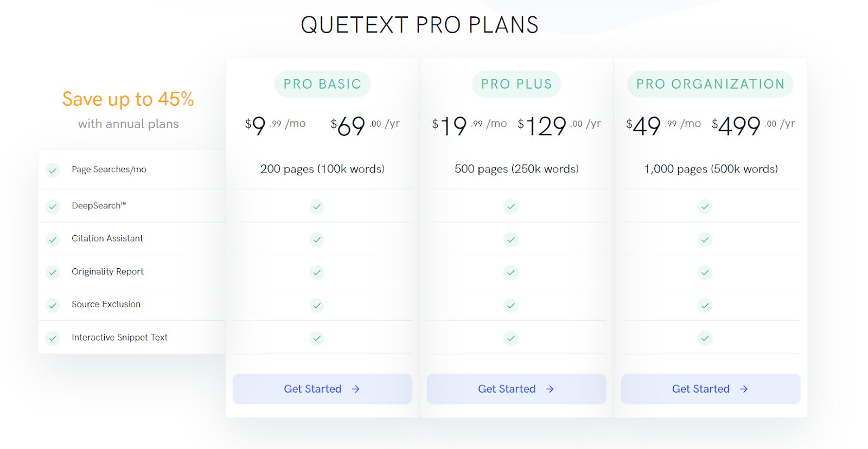Select the PRO PLUS plan badge
Viewport: 868px width, 449px height.
tap(515, 84)
